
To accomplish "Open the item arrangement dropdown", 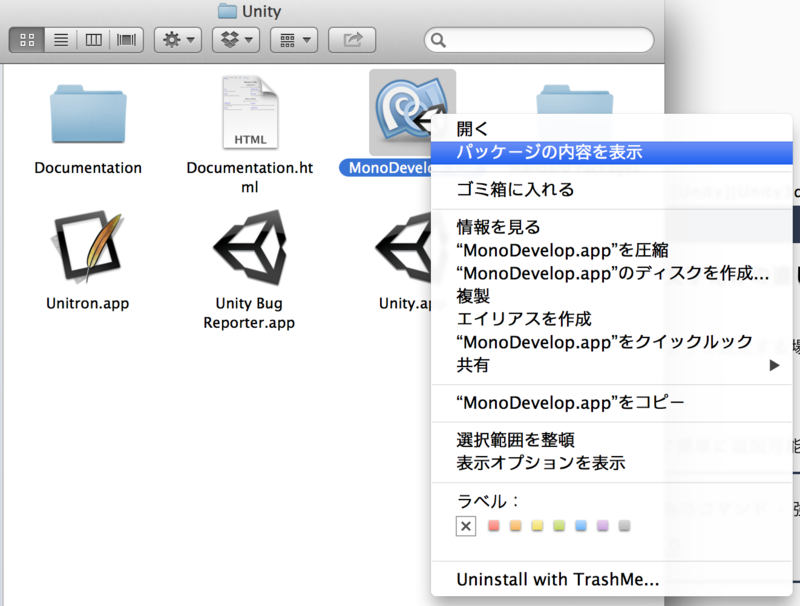I will [287, 40].
